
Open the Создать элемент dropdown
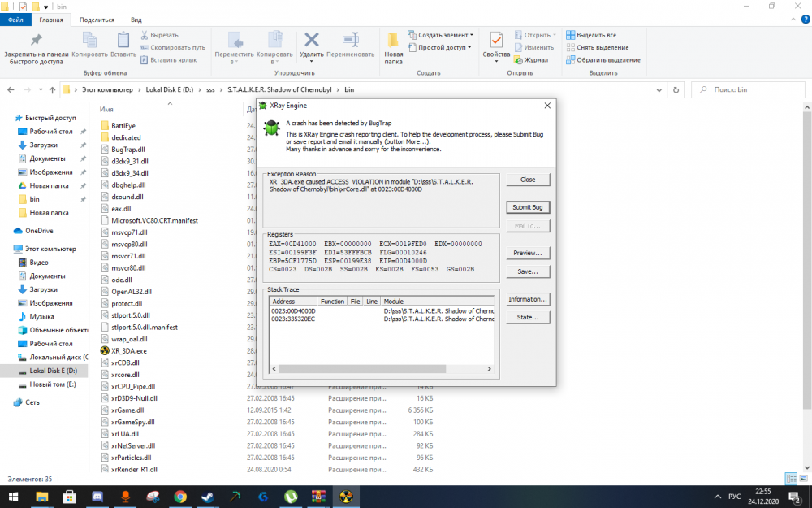click(443, 35)
